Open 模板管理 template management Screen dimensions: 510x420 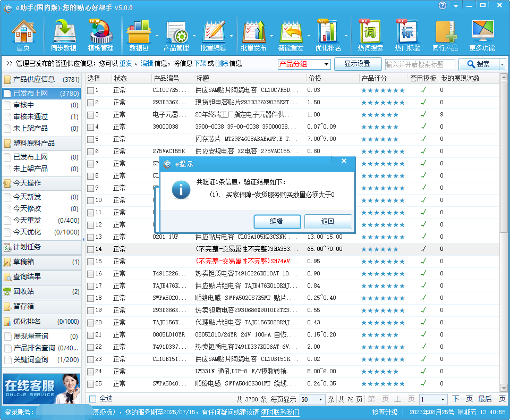tap(100, 36)
